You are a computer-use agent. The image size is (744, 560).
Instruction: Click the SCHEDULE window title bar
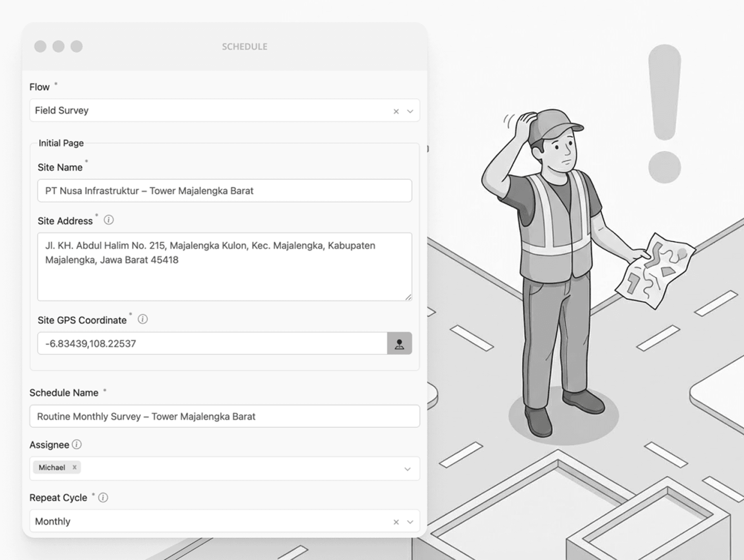point(245,46)
